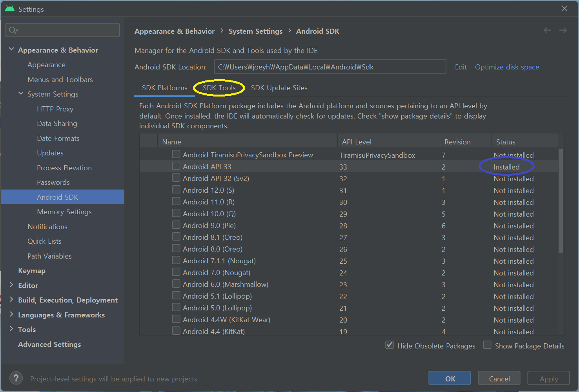The width and height of the screenshot is (579, 392).
Task: Collapse the Appearance & Behavior tree node
Action: [11, 49]
